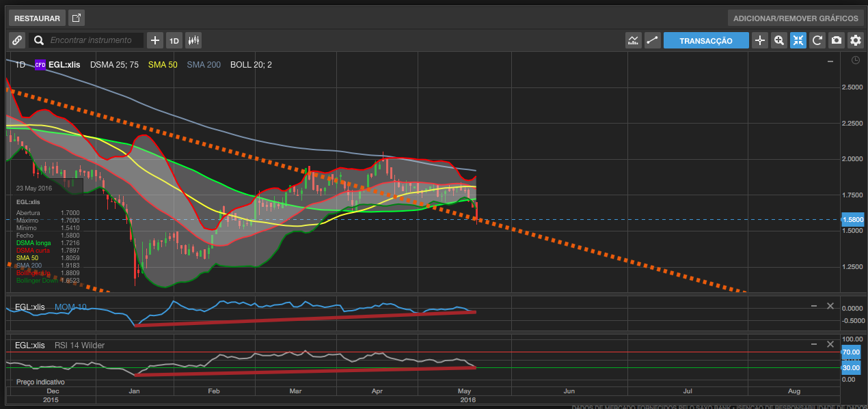868x409 pixels.
Task: Activate the zoom-in magnifier tool
Action: [779, 40]
